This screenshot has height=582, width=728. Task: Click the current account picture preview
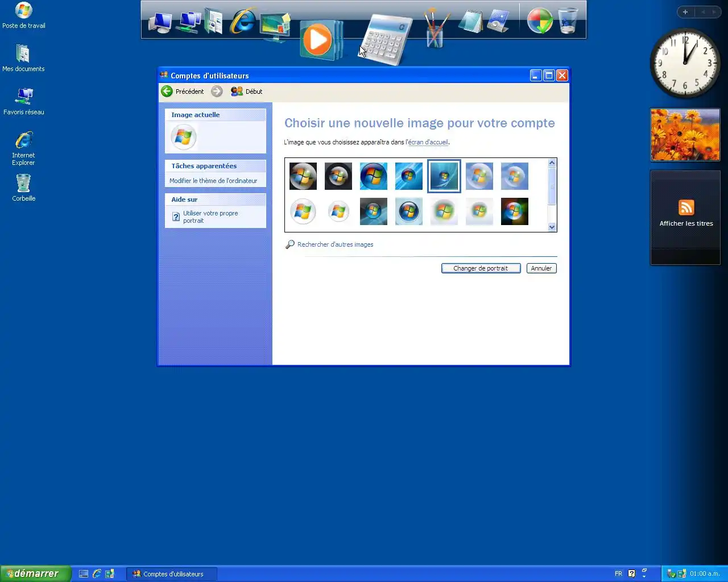click(184, 137)
